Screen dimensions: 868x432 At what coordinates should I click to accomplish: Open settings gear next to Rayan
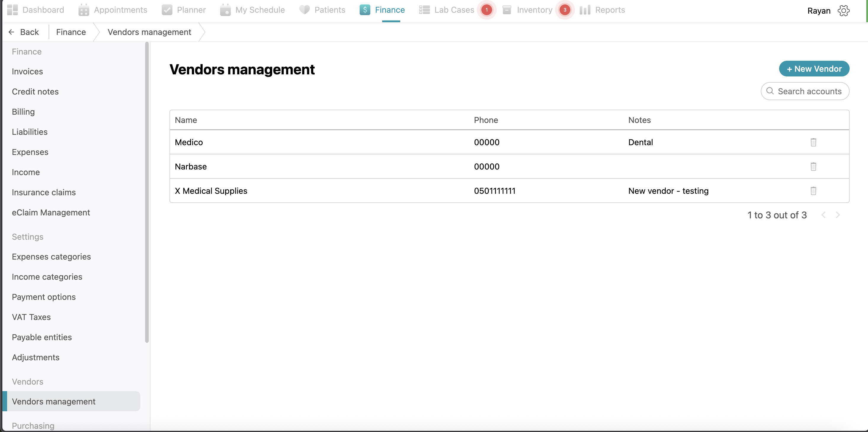coord(843,10)
